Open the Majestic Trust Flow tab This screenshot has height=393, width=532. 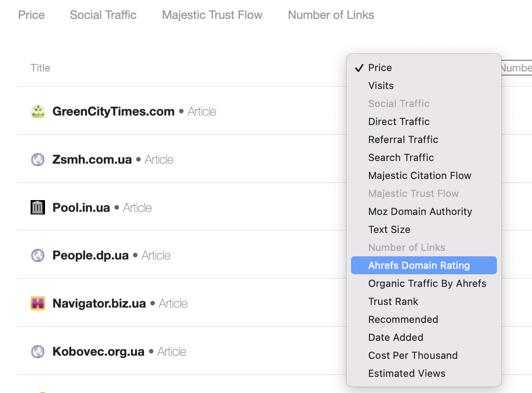click(212, 15)
